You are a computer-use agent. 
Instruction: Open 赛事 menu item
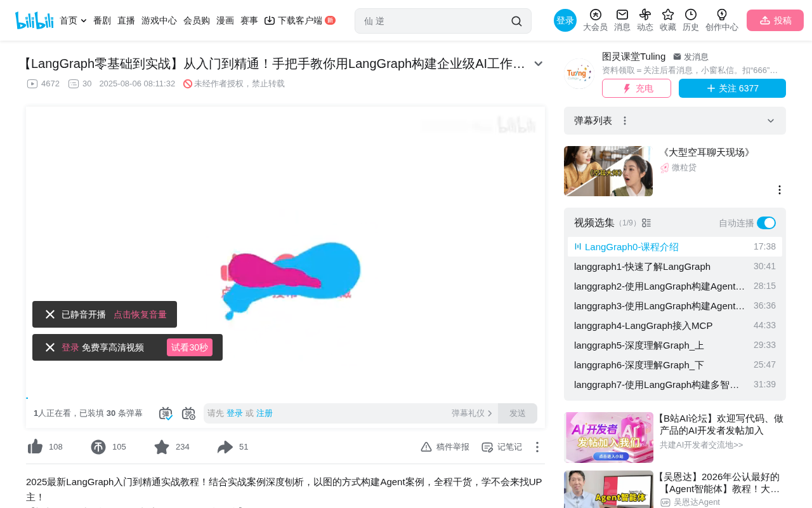(x=249, y=20)
